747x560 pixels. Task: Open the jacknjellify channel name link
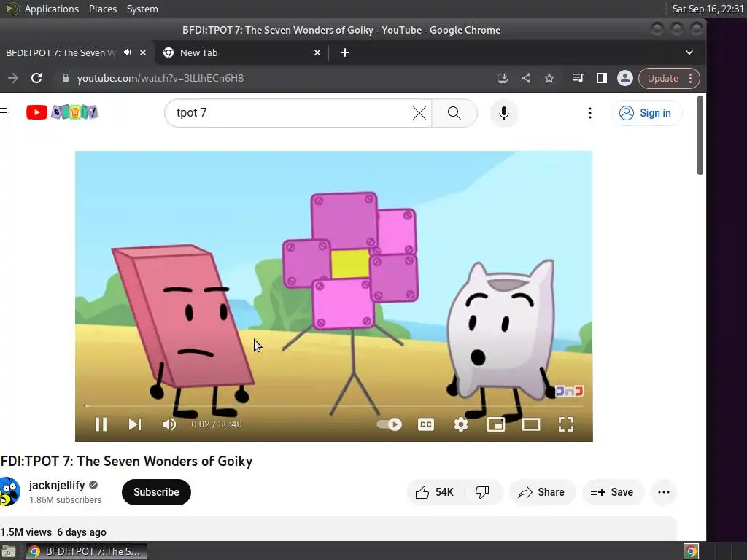click(x=57, y=485)
